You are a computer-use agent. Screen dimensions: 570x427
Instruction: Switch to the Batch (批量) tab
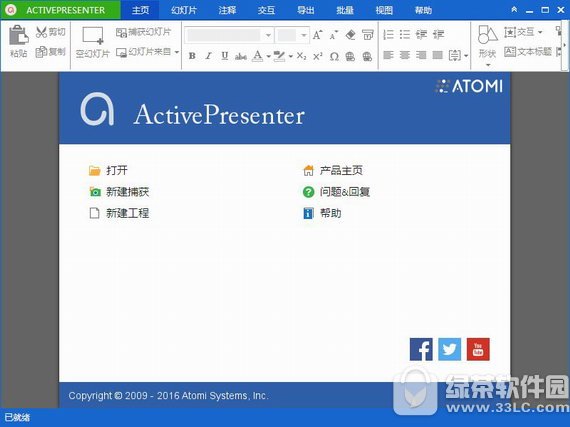(345, 10)
